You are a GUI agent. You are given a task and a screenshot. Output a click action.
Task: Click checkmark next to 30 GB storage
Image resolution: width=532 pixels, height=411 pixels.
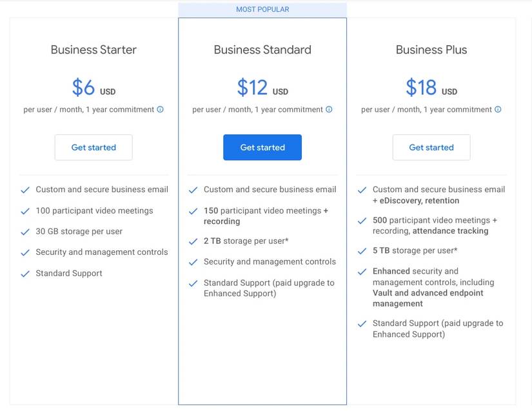click(25, 232)
